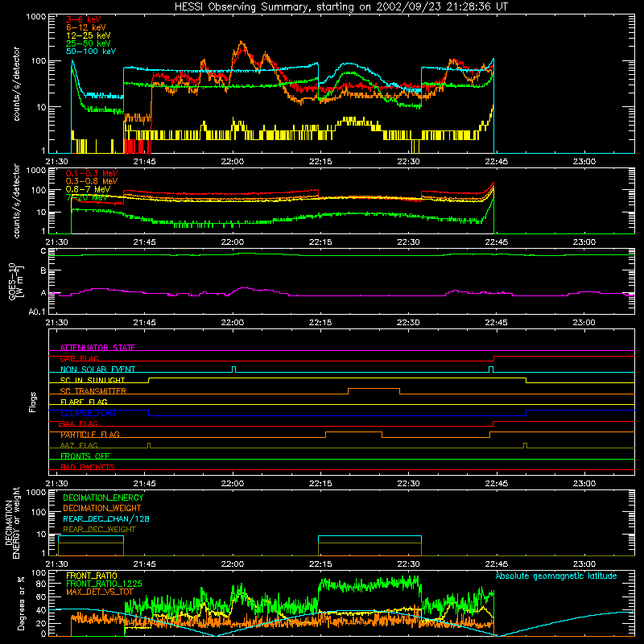This screenshot has width=644, height=644.
Task: Pick the ATTENUATOR_STATE flag label
Action: [x=97, y=348]
